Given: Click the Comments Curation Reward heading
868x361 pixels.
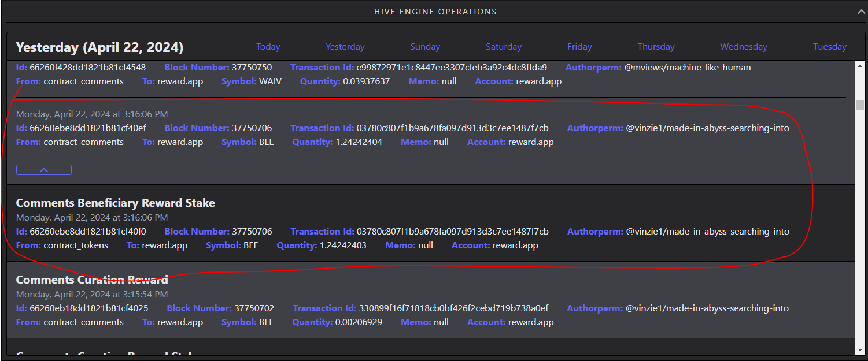Looking at the screenshot, I should [x=92, y=280].
